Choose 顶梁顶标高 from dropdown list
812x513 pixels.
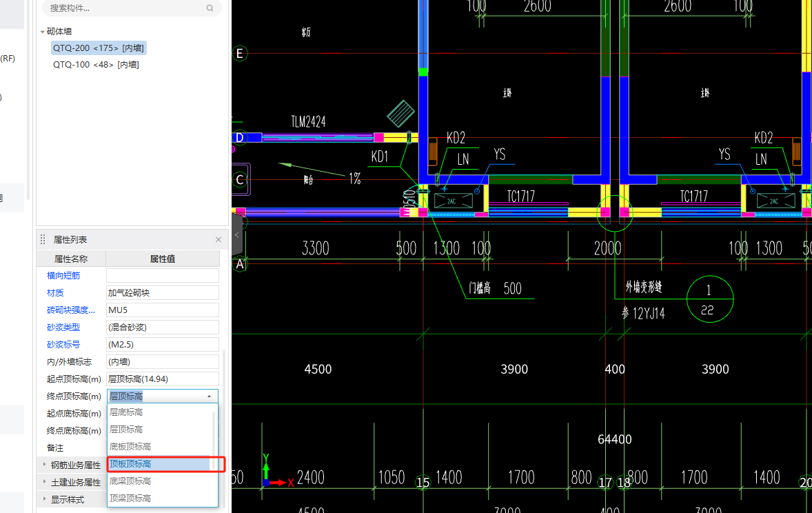159,499
